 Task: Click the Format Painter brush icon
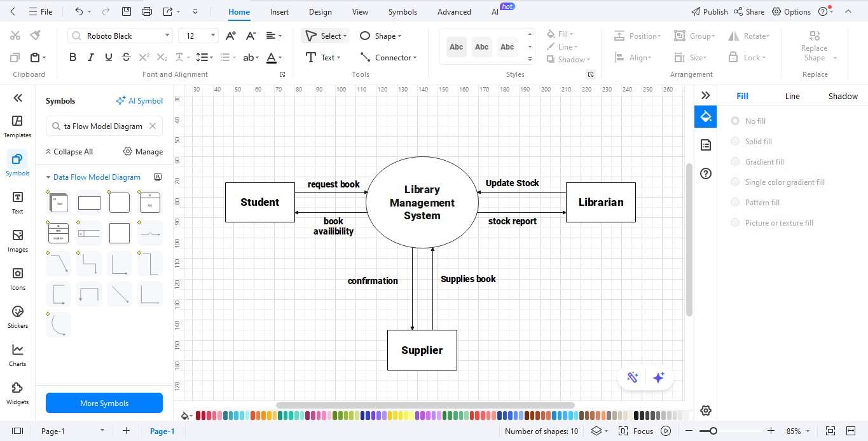[36, 36]
